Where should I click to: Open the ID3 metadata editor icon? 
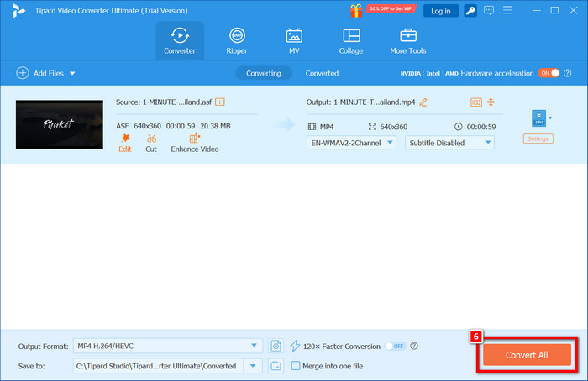[x=476, y=102]
